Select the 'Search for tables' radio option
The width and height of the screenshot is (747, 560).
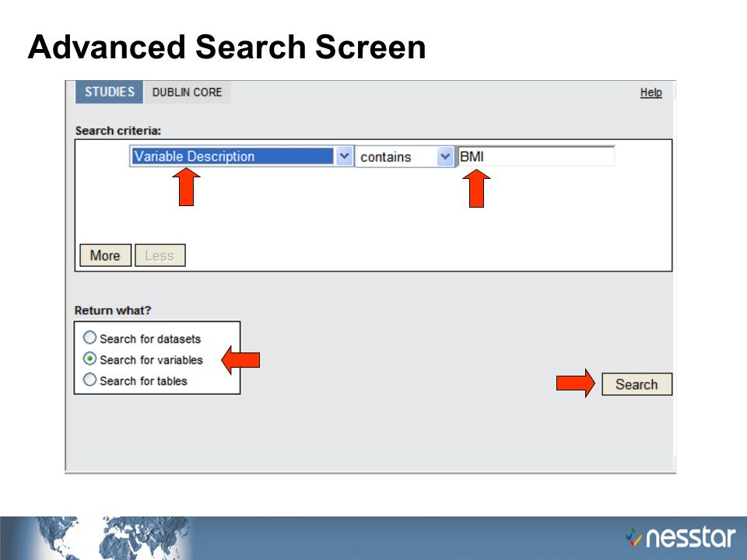[x=89, y=380]
